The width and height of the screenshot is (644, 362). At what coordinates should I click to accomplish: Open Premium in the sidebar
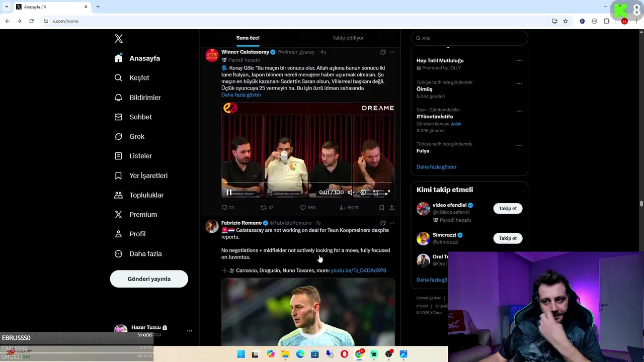(x=135, y=215)
